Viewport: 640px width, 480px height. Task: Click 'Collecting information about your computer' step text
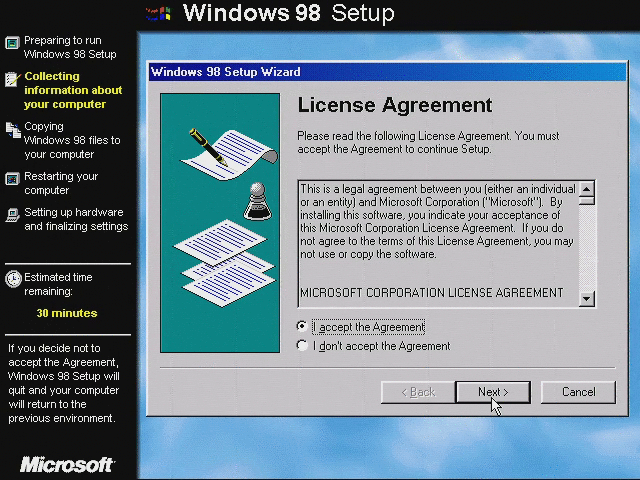[x=73, y=90]
